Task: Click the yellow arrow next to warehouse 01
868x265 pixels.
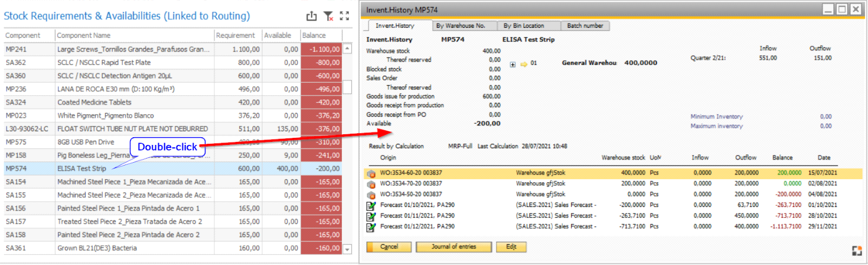Action: click(x=523, y=63)
